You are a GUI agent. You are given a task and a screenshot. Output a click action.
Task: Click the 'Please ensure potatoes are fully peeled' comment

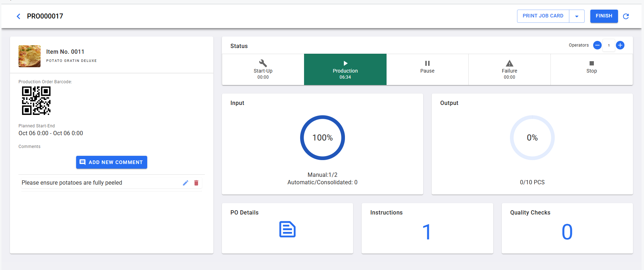[x=72, y=183]
